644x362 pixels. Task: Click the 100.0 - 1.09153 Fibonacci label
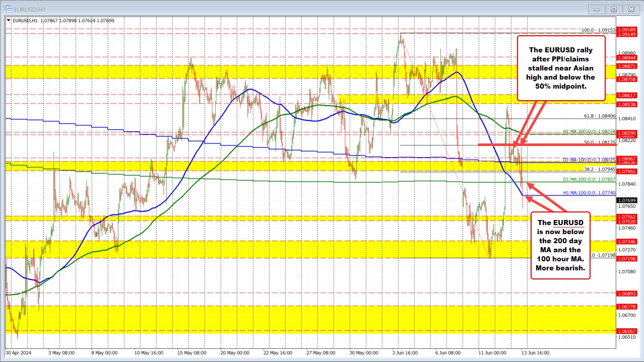click(598, 31)
